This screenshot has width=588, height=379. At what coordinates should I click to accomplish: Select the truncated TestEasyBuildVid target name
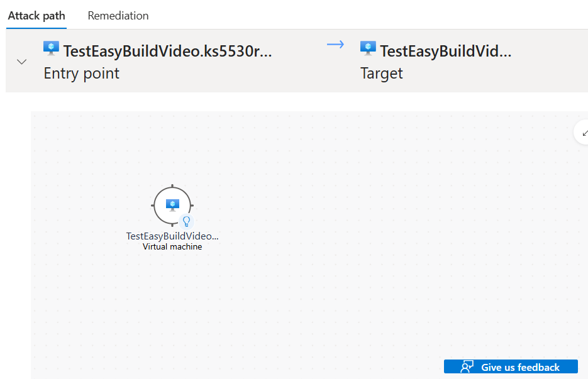445,51
